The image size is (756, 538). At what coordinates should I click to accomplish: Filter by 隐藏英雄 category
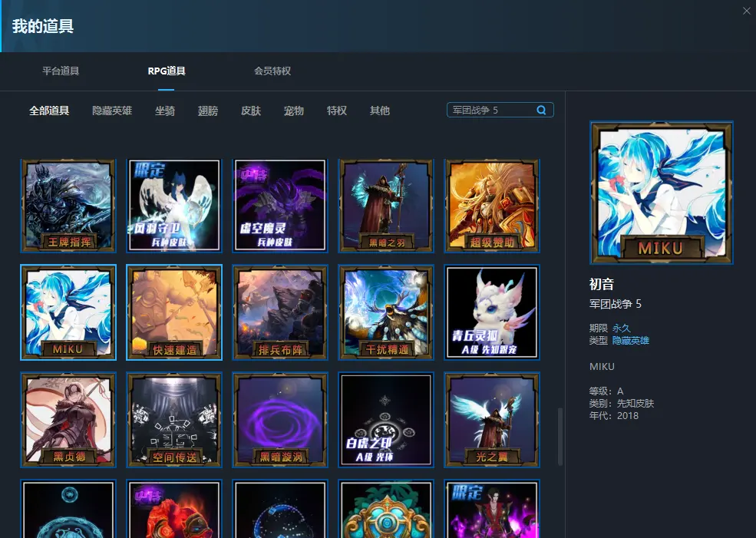click(112, 111)
